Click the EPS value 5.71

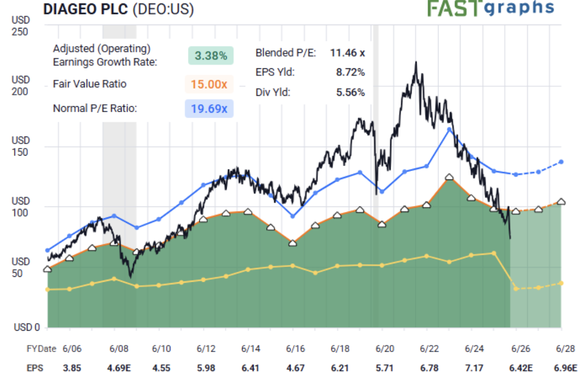(x=385, y=368)
